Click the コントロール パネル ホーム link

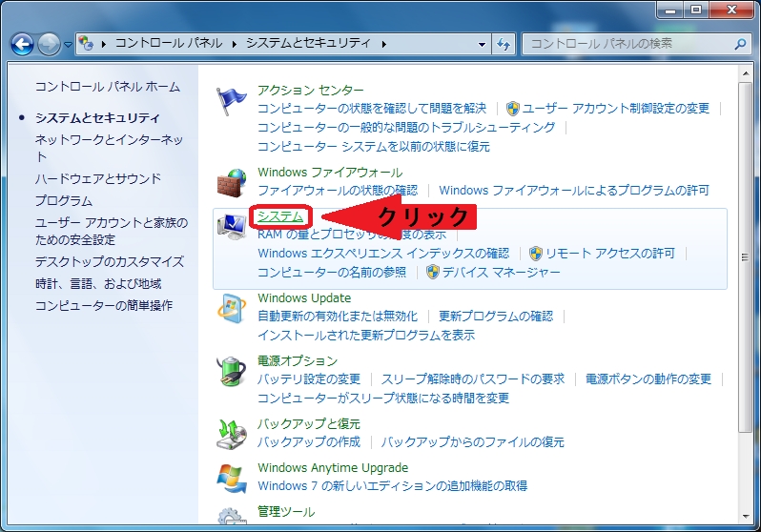point(107,87)
